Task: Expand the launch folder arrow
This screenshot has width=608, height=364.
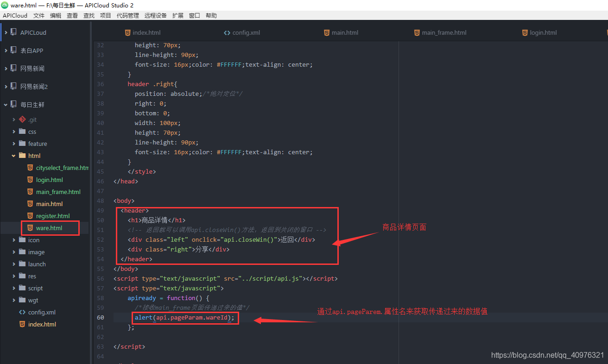Action: [x=14, y=264]
